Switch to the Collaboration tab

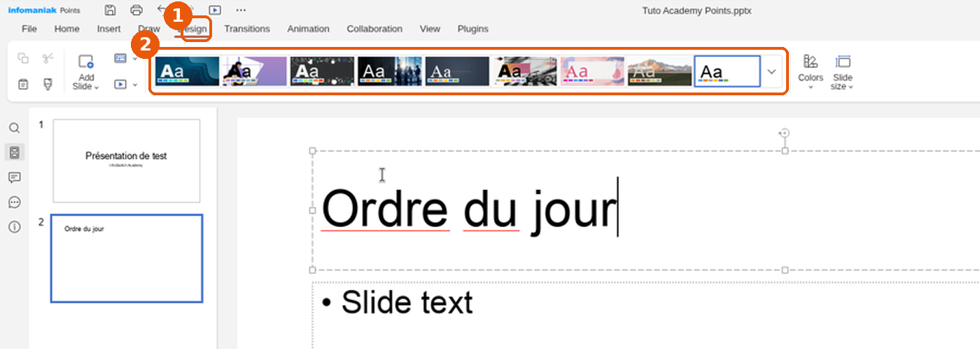[x=374, y=29]
